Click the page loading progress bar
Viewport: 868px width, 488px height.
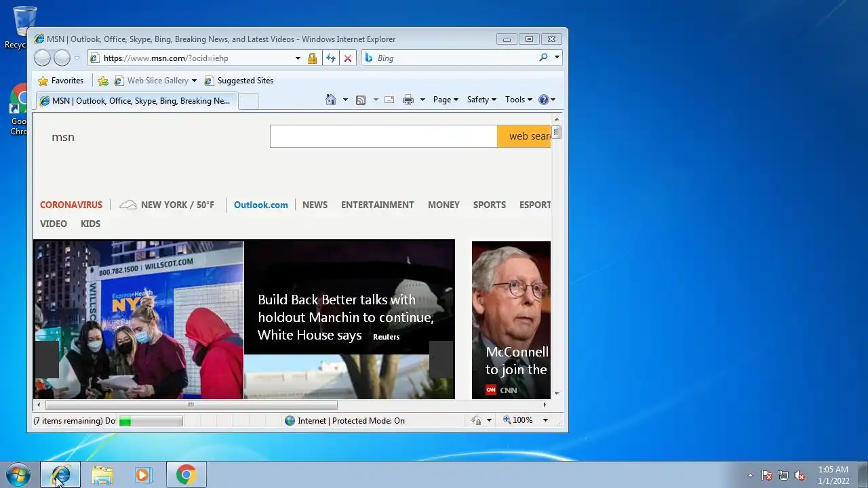pos(151,421)
